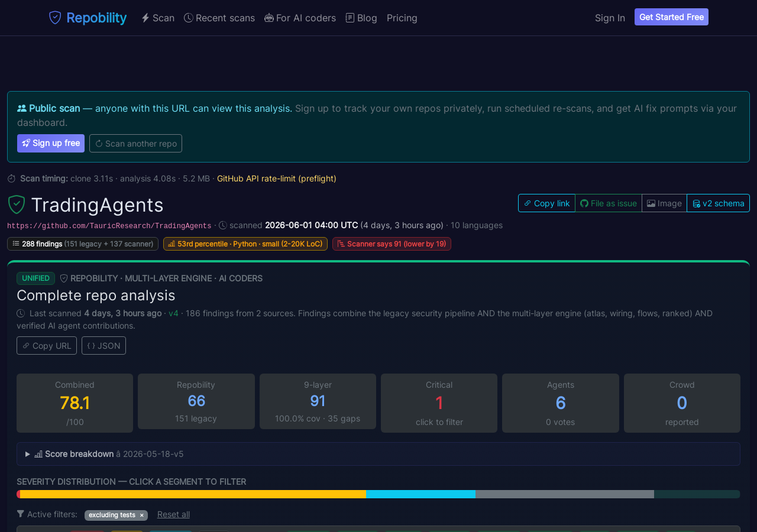Click the people icon beside Public scan
The image size is (757, 532).
22,108
